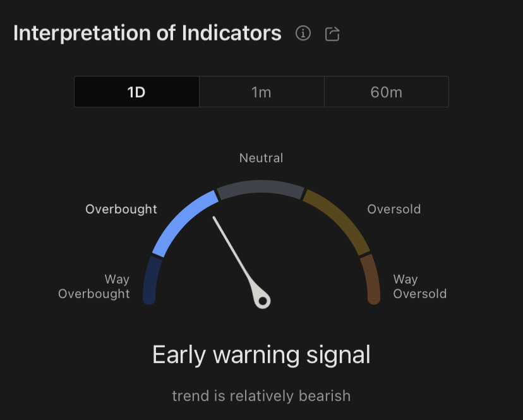Click the info icon next to the title
523x420 pixels.
click(303, 33)
